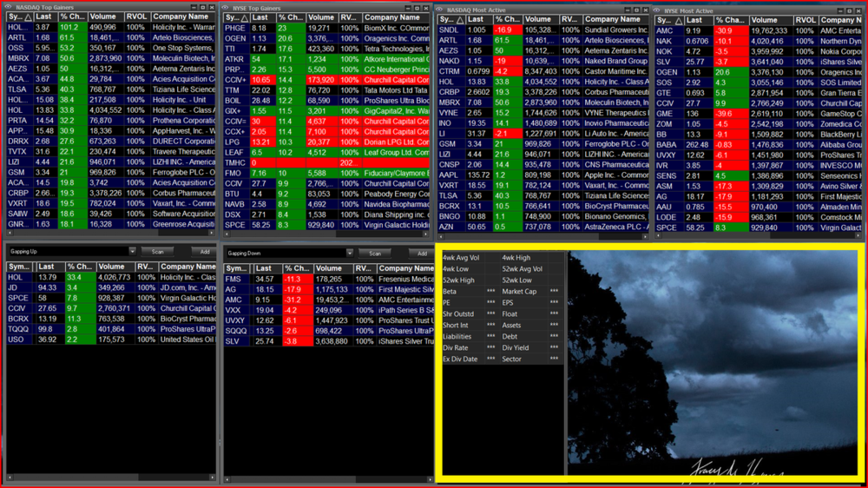Click Add button in the Gapping Down scanner
Image resolution: width=868 pixels, height=488 pixels.
(422, 254)
